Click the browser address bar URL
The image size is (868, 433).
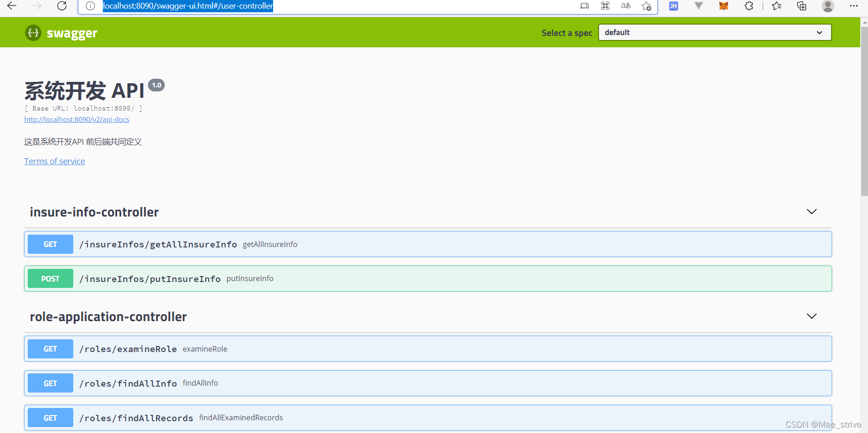[188, 6]
